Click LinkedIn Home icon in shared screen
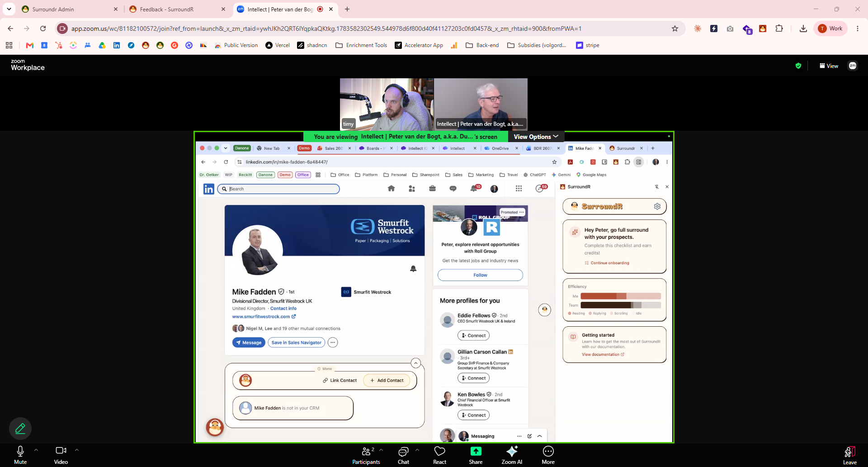This screenshot has height=467, width=868. click(x=391, y=188)
